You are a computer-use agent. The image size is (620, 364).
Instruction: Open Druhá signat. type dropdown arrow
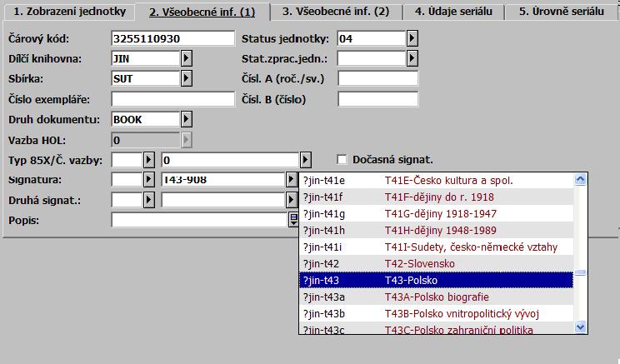(x=148, y=200)
